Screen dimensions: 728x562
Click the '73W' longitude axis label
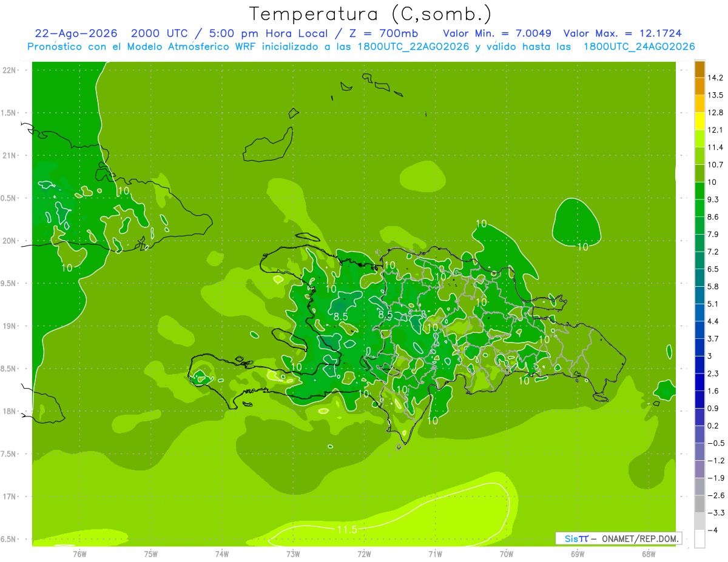(293, 554)
